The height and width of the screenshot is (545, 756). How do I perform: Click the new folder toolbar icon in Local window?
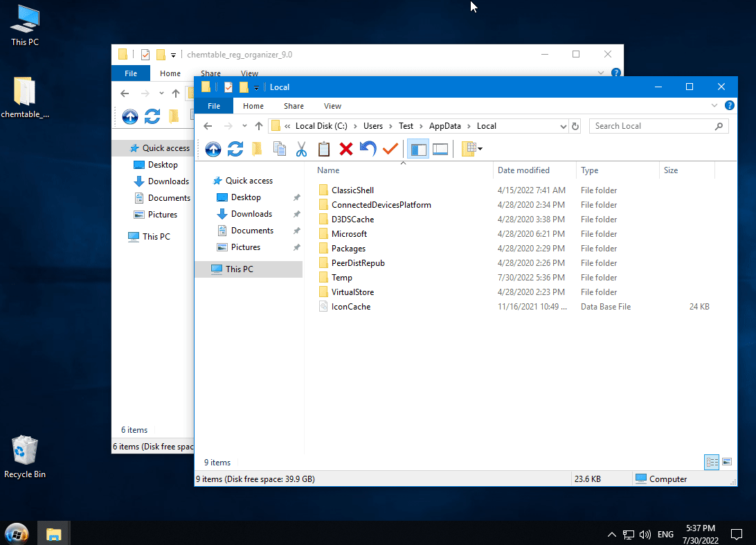coord(257,149)
